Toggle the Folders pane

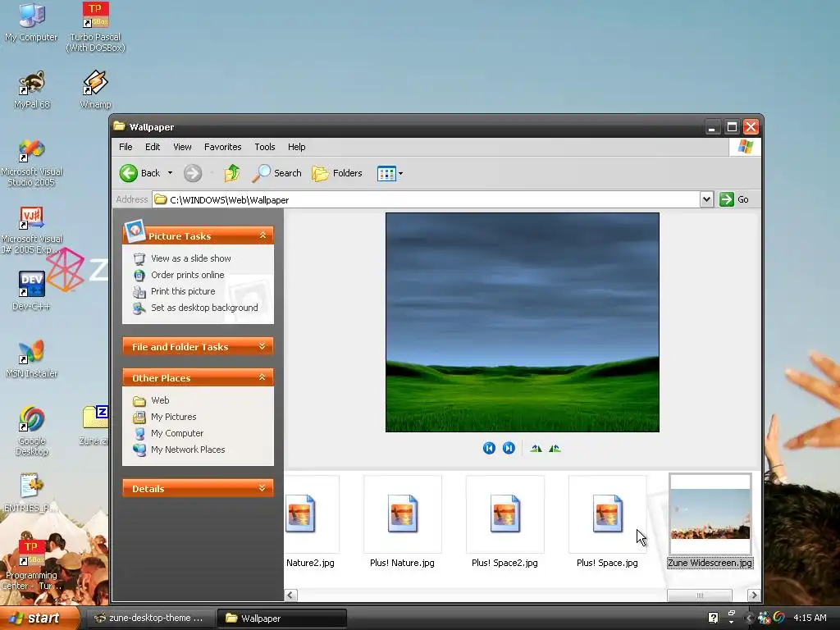[x=337, y=173]
